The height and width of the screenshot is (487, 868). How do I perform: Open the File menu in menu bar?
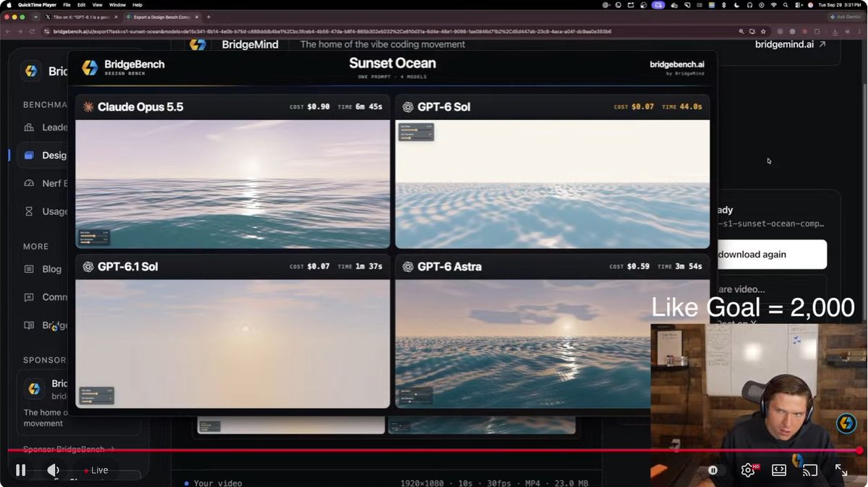click(x=67, y=4)
